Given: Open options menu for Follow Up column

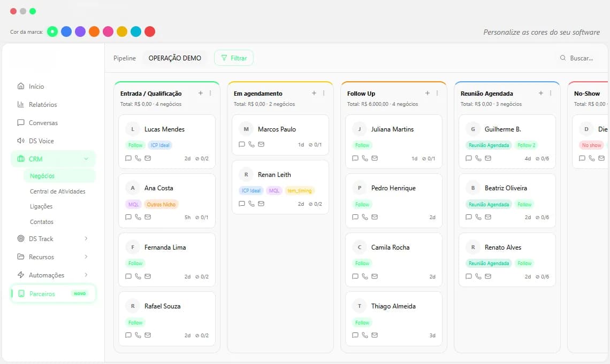Looking at the screenshot, I should tap(437, 93).
